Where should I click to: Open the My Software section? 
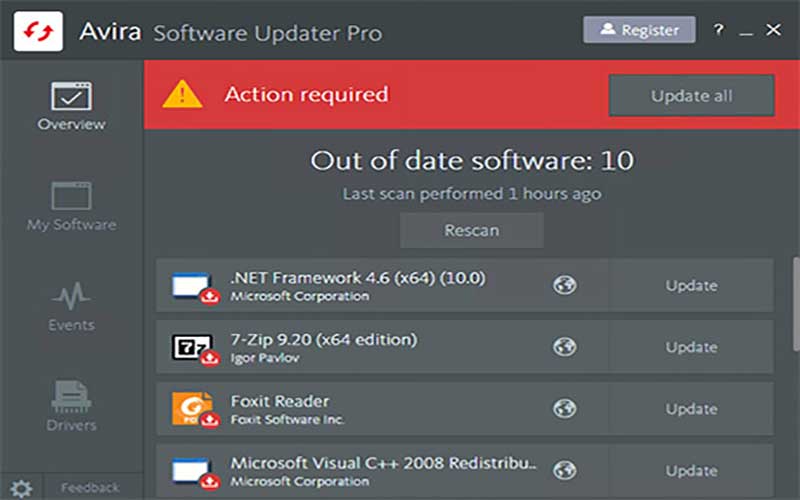[71, 205]
